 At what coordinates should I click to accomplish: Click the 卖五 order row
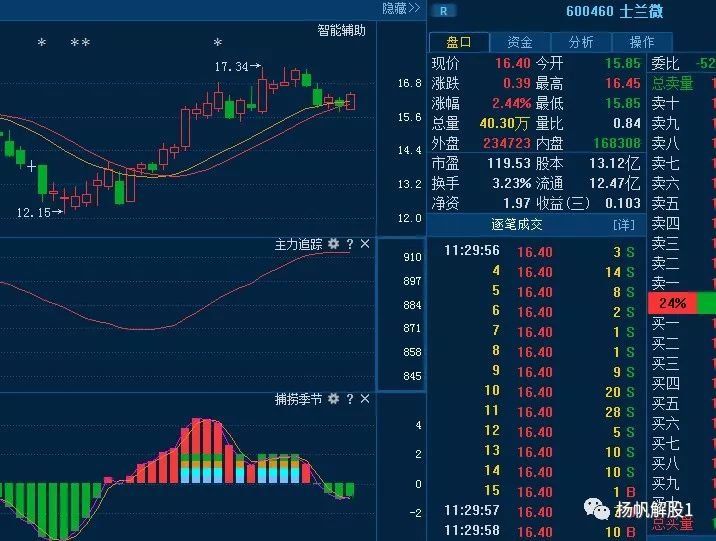click(683, 203)
